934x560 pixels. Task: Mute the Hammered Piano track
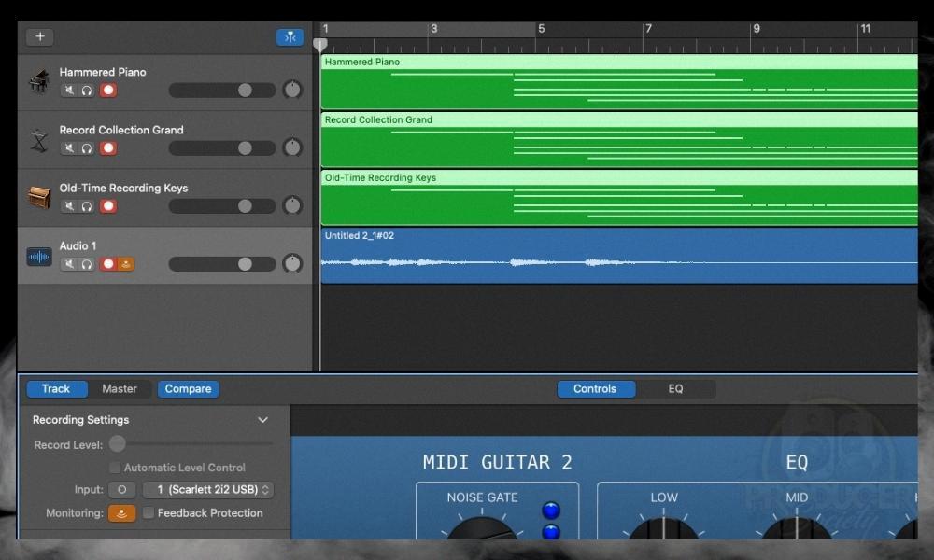coord(68,90)
